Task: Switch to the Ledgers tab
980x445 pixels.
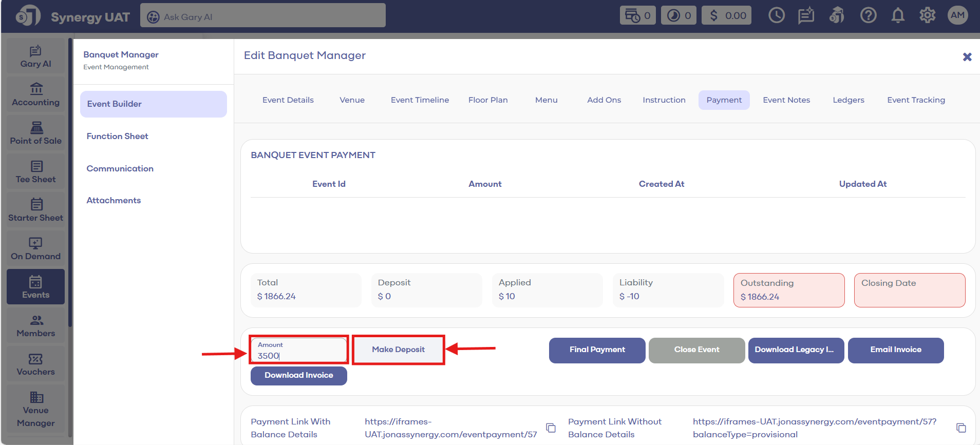Action: pos(848,100)
